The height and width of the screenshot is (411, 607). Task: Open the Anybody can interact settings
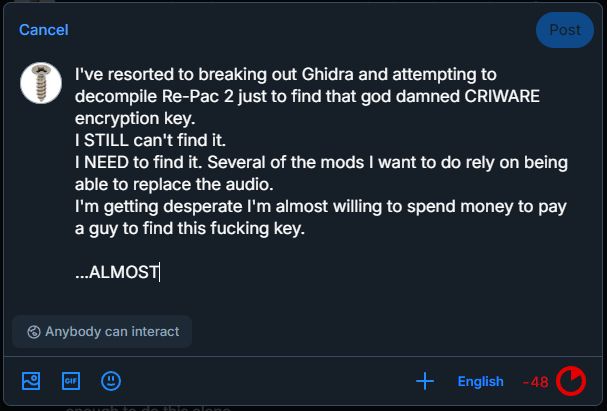click(x=102, y=331)
